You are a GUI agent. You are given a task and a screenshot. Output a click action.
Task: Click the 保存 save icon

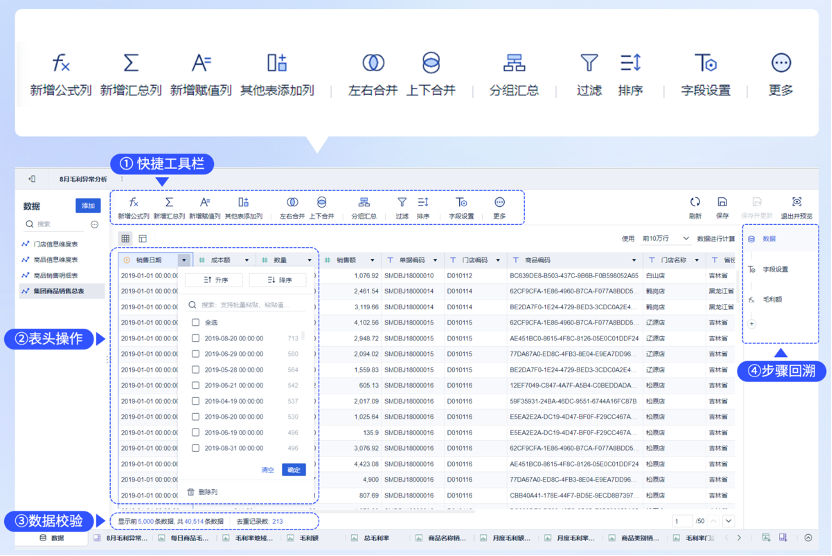(x=722, y=202)
